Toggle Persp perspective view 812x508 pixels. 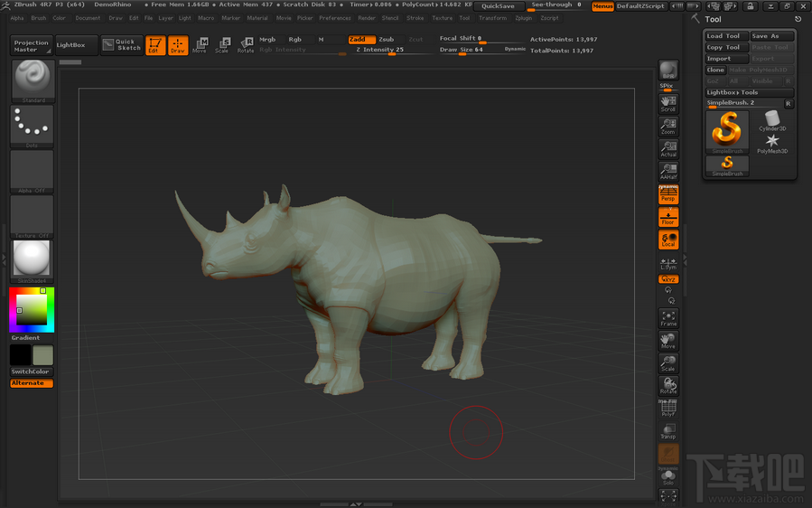click(x=668, y=194)
